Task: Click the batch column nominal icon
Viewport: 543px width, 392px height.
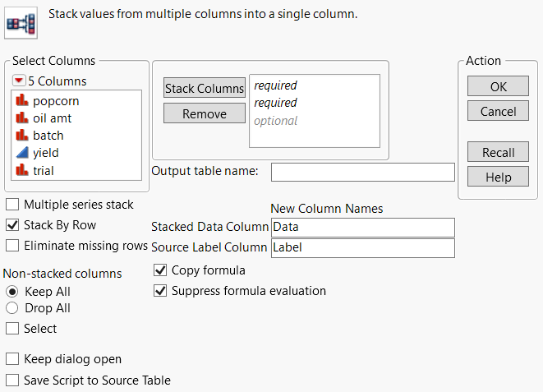Action: (x=22, y=136)
